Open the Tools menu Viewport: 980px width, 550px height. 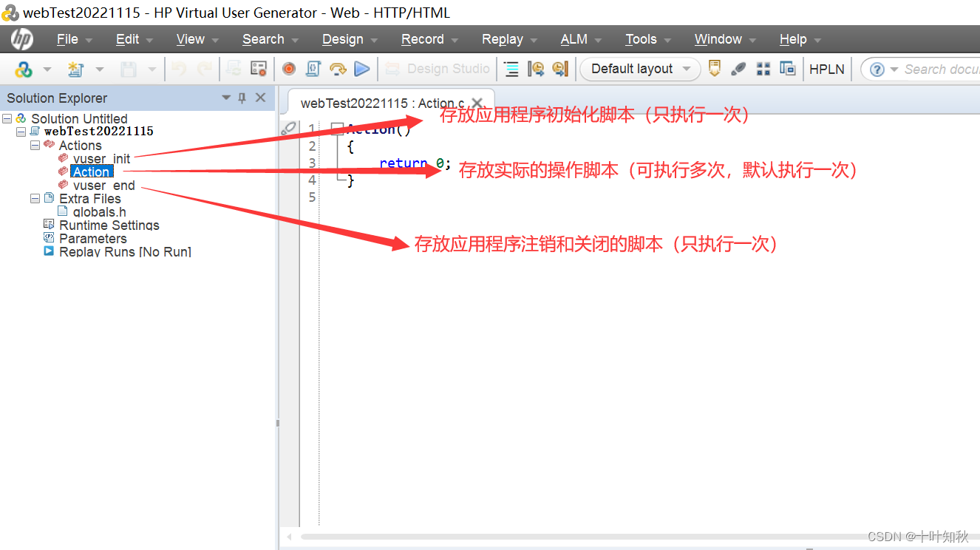(x=641, y=39)
